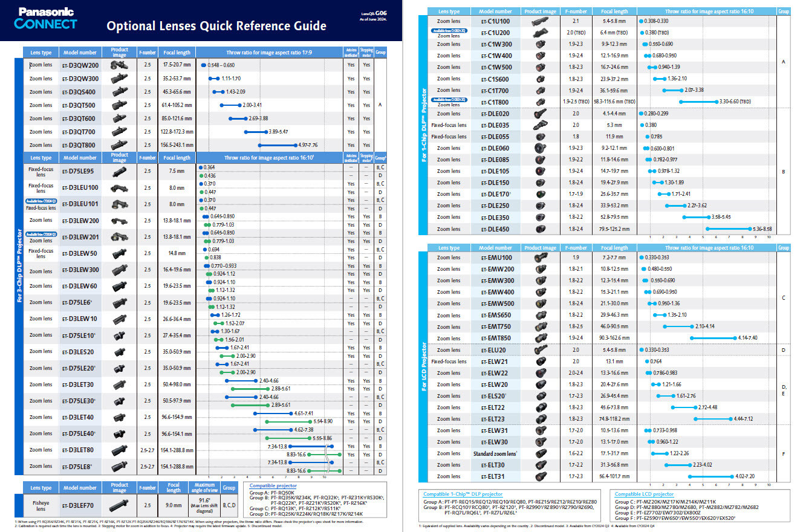Click the Available from CY2025 Q1 badge above ET-C1T800

tap(449, 99)
